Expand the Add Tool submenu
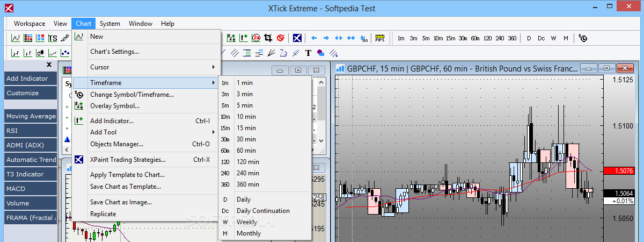Image resolution: width=644 pixels, height=242 pixels. coord(147,132)
